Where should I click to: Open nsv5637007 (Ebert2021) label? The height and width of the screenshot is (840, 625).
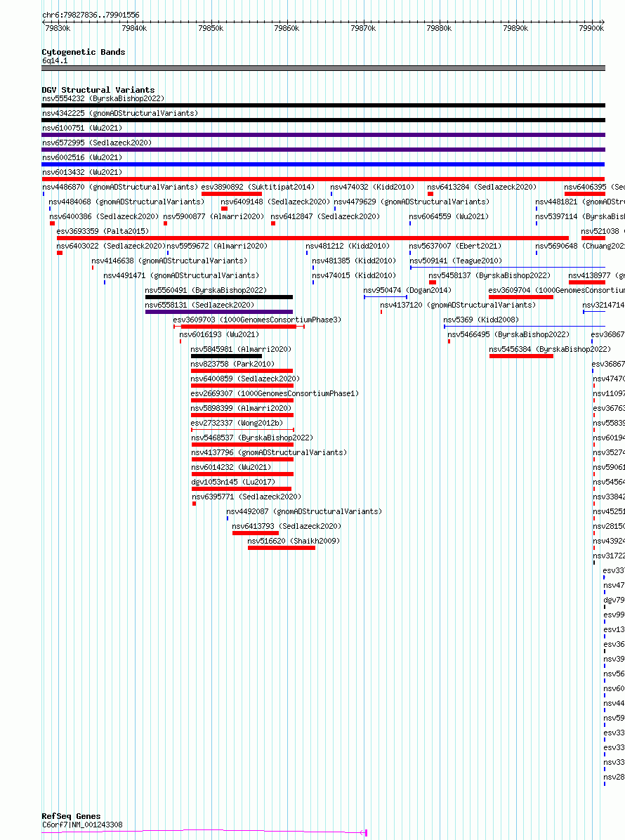[455, 246]
